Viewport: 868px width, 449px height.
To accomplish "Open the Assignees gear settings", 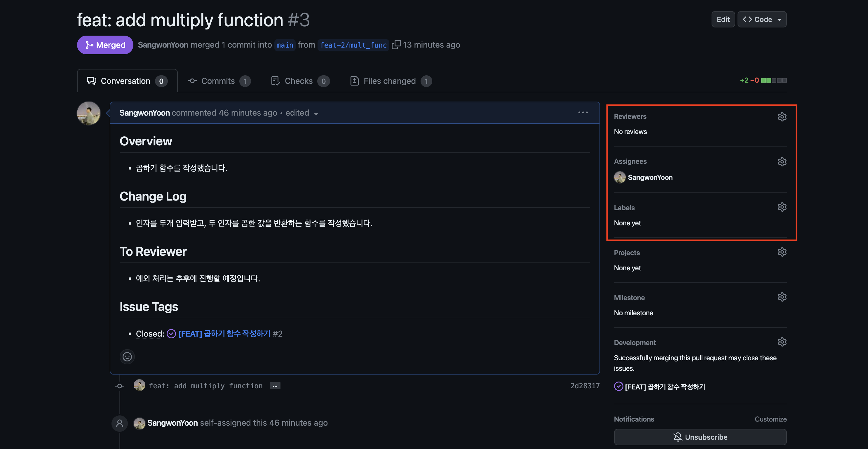I will click(x=782, y=161).
